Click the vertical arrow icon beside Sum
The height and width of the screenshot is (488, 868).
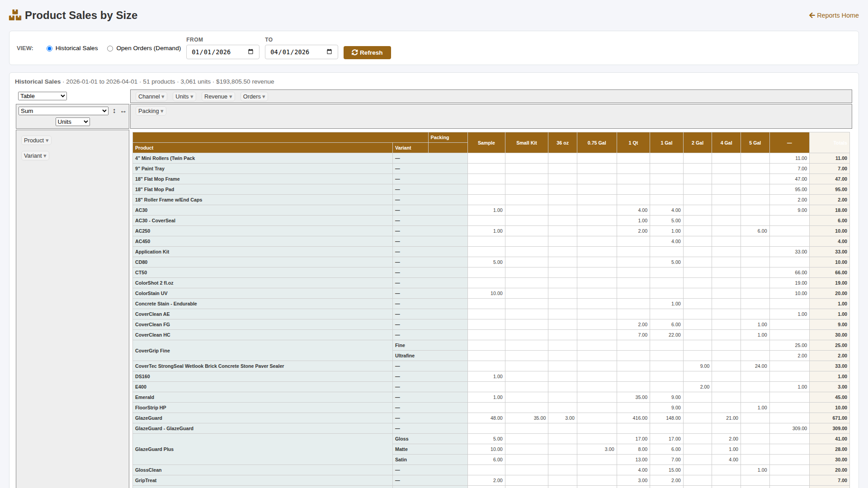[x=114, y=111]
